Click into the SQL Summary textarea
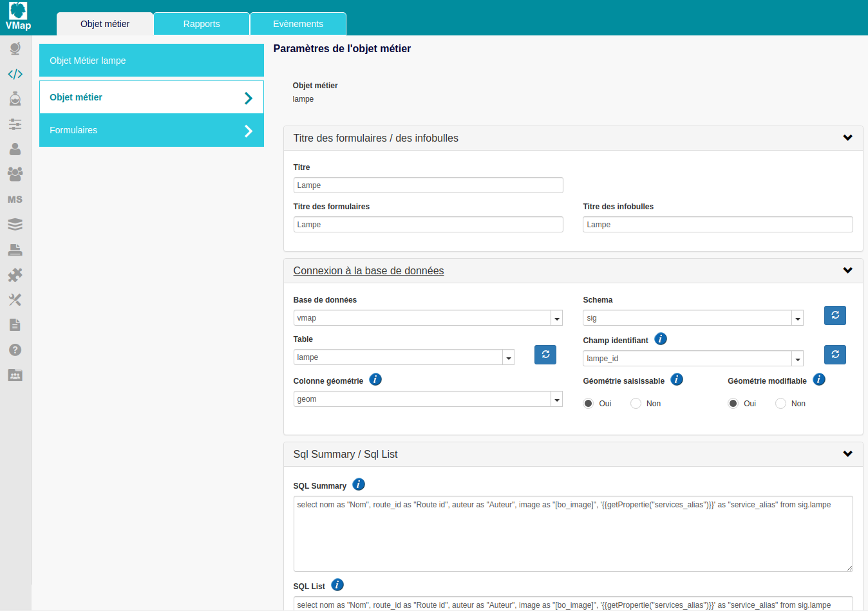The width and height of the screenshot is (868, 611). (x=573, y=534)
